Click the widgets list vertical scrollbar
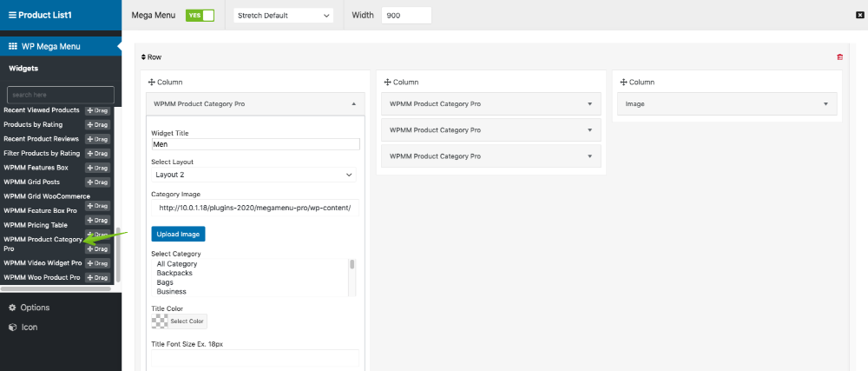The image size is (868, 371). tap(118, 254)
